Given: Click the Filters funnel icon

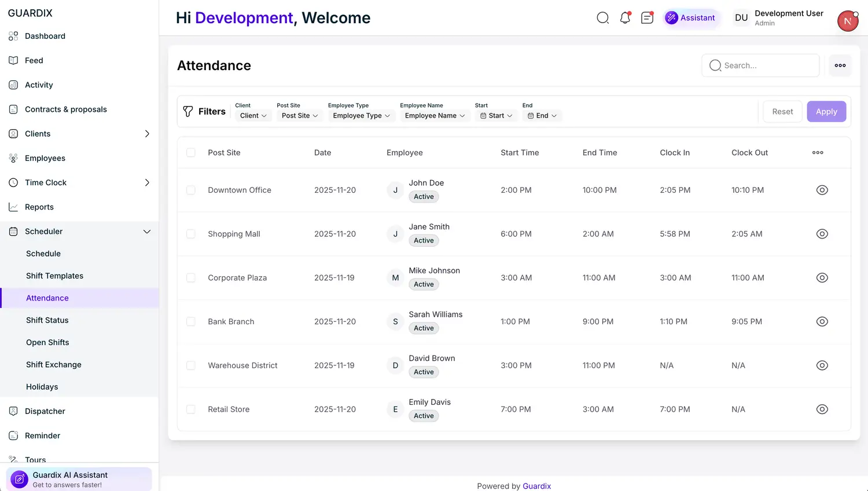Looking at the screenshot, I should click(x=188, y=111).
